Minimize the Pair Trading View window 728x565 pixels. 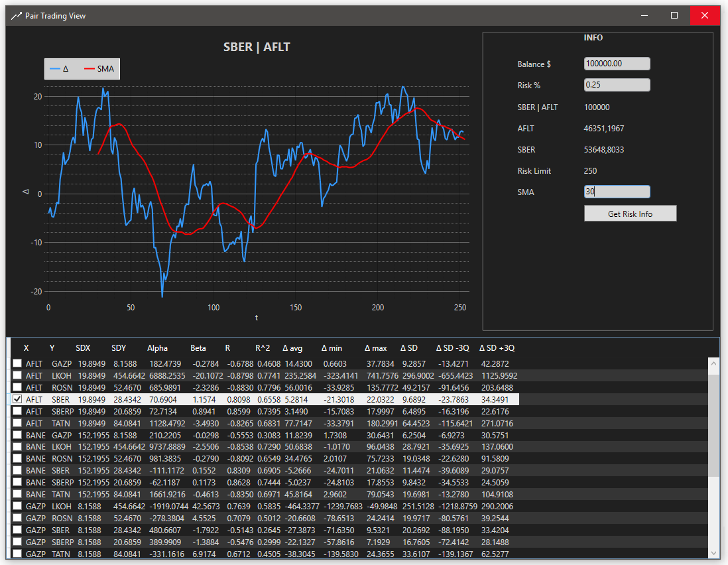pyautogui.click(x=644, y=15)
